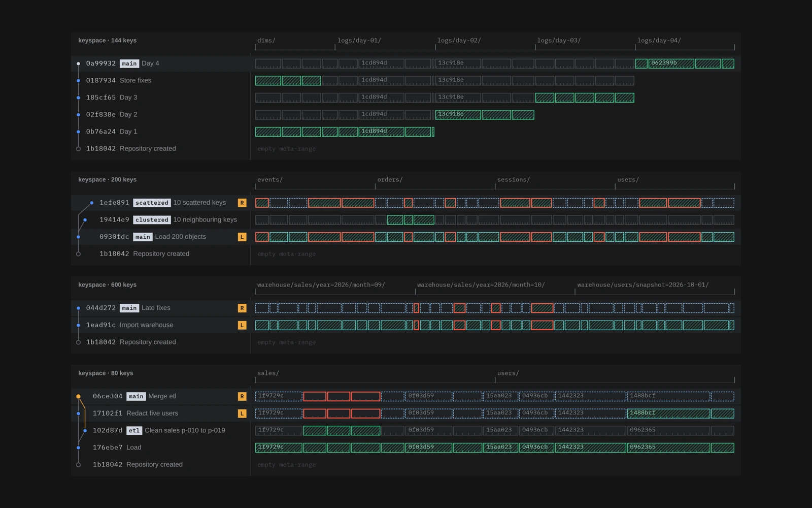Click the keyspace · 200 keys heading

(107, 180)
